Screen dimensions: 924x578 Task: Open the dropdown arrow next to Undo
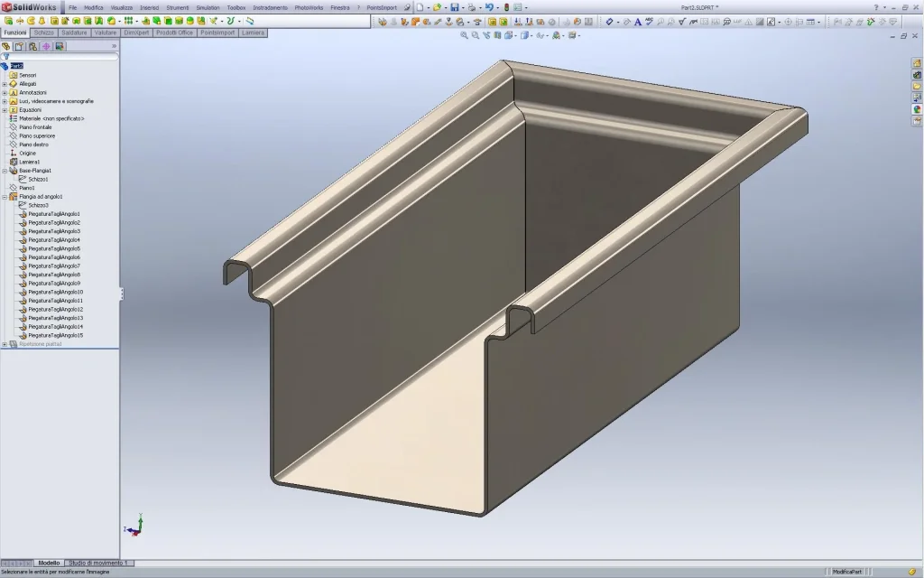pyautogui.click(x=497, y=7)
